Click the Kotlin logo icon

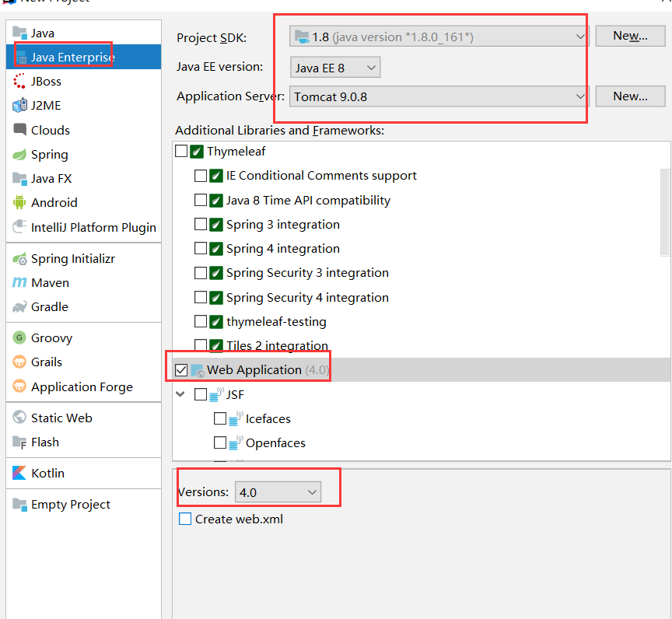coord(19,473)
